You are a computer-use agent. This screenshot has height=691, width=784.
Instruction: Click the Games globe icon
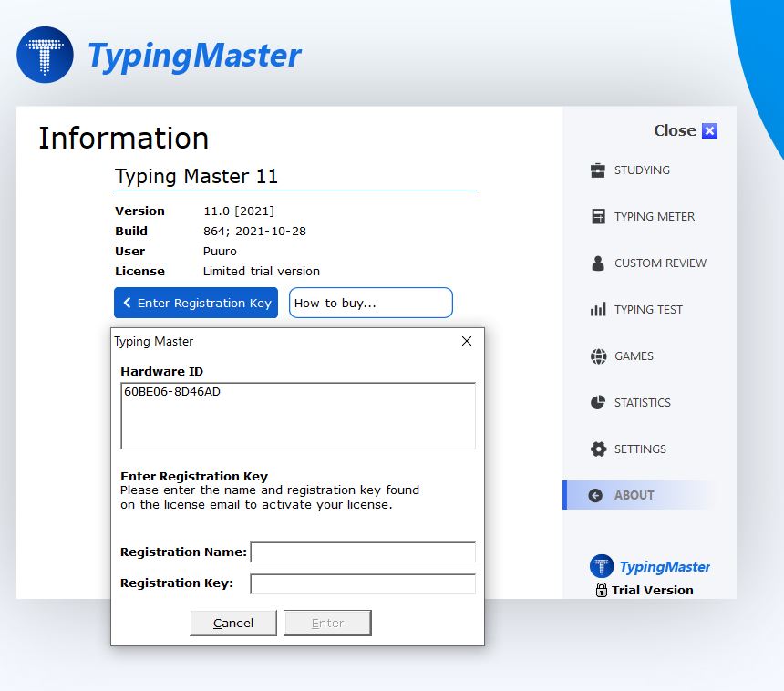pyautogui.click(x=599, y=356)
